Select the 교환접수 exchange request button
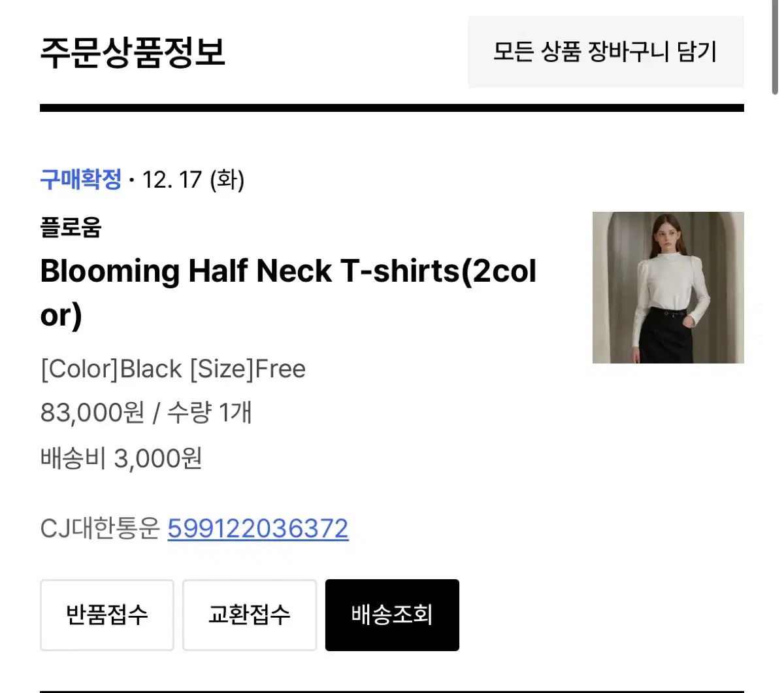Viewport: 784px width, 693px height. [x=249, y=615]
